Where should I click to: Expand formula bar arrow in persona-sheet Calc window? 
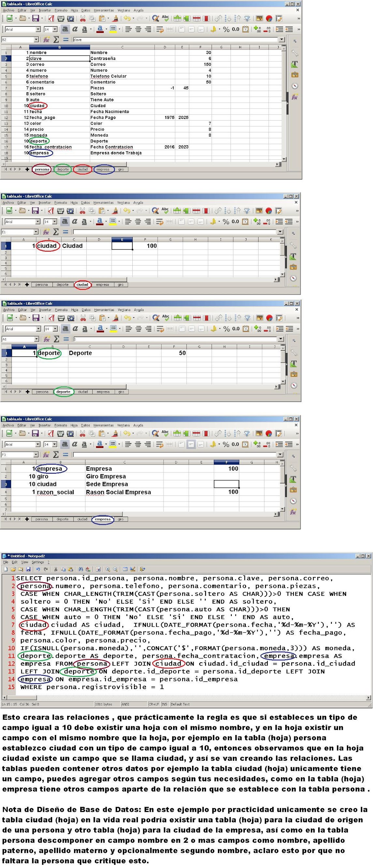click(x=282, y=39)
